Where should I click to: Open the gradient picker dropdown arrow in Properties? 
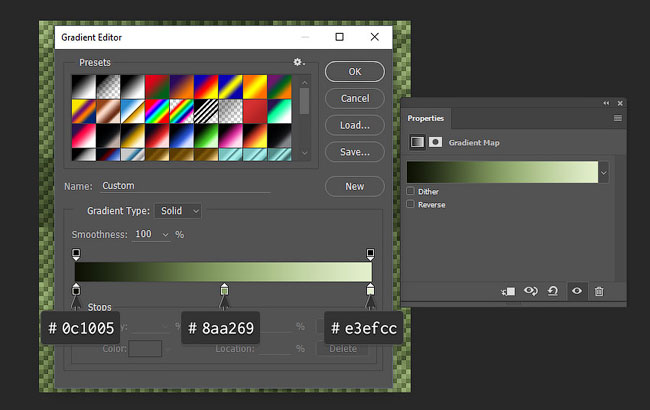pos(604,172)
